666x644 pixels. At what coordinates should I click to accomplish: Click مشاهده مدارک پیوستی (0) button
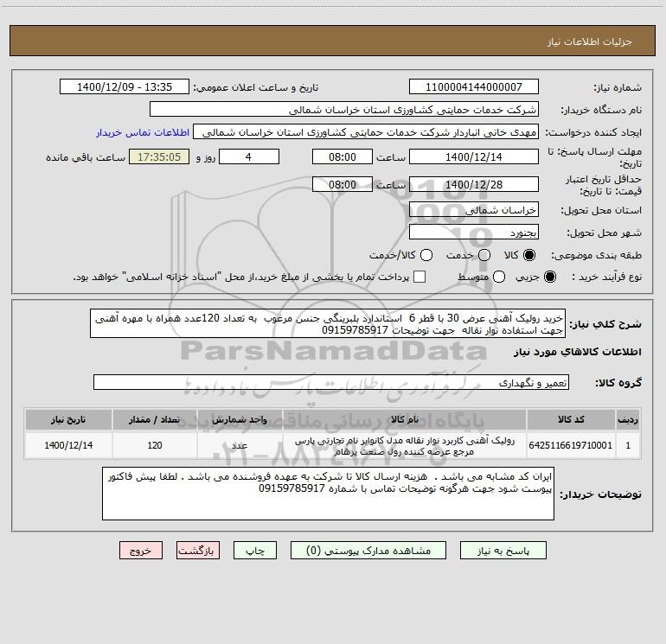(x=368, y=551)
